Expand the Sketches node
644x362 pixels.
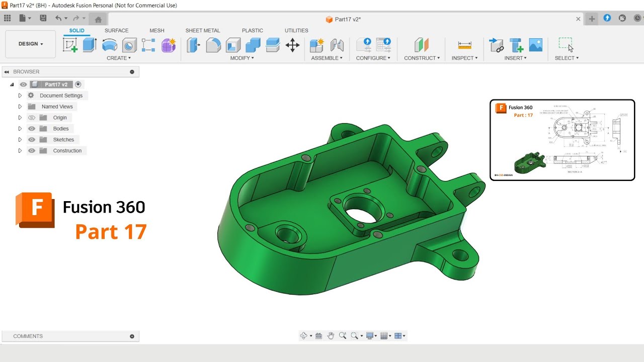(20, 140)
